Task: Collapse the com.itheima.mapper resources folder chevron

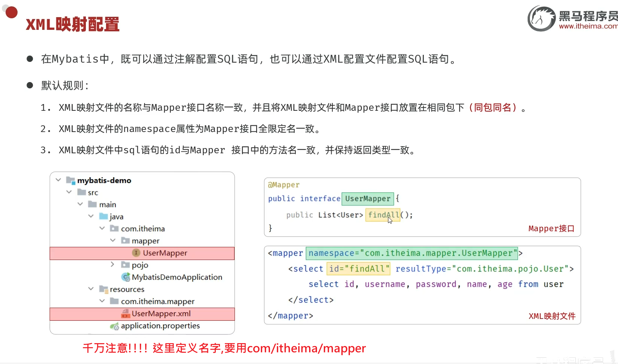Action: (102, 301)
